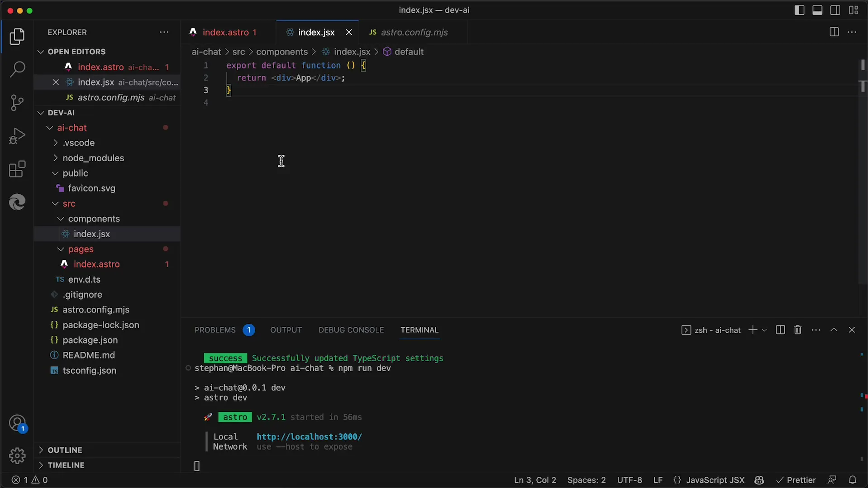Open Explorer views and more actions menu
The height and width of the screenshot is (488, 868).
click(164, 32)
